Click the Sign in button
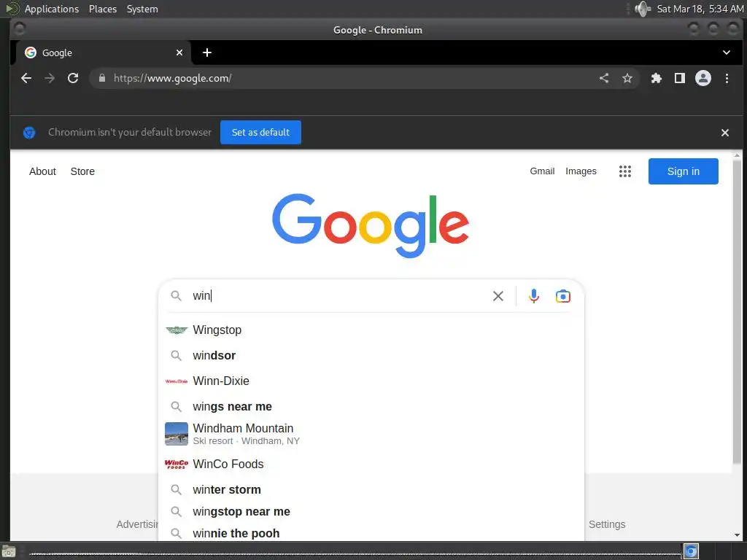The width and height of the screenshot is (747, 560). pyautogui.click(x=683, y=171)
